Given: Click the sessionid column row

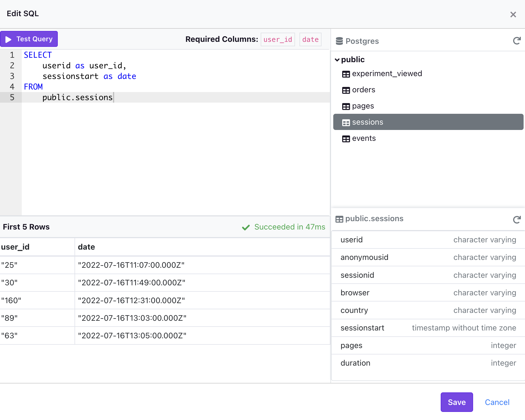Looking at the screenshot, I should pos(428,275).
